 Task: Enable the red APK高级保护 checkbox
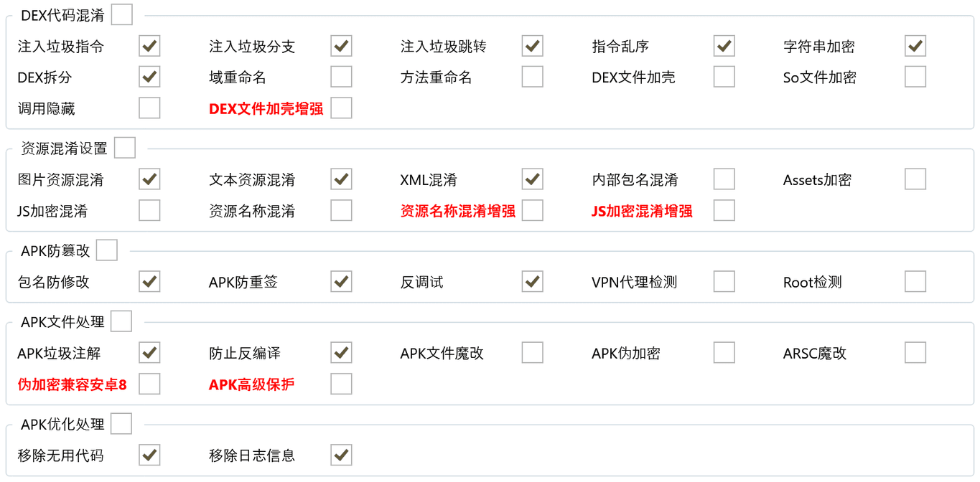click(x=341, y=384)
